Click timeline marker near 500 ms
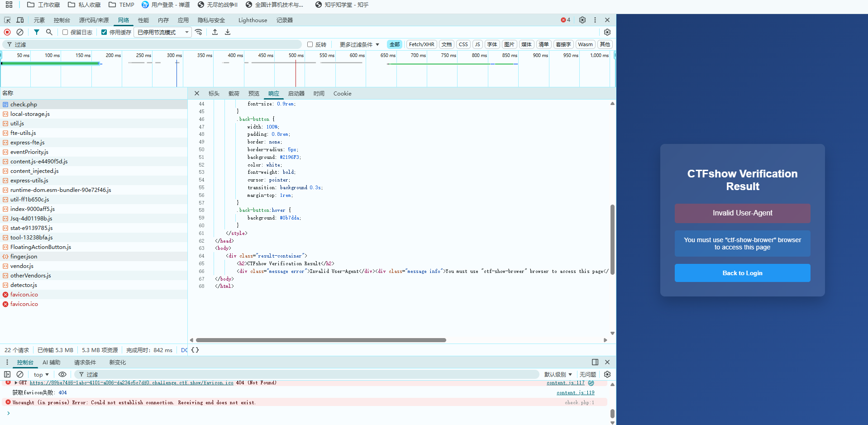The width and height of the screenshot is (868, 425). pyautogui.click(x=296, y=72)
